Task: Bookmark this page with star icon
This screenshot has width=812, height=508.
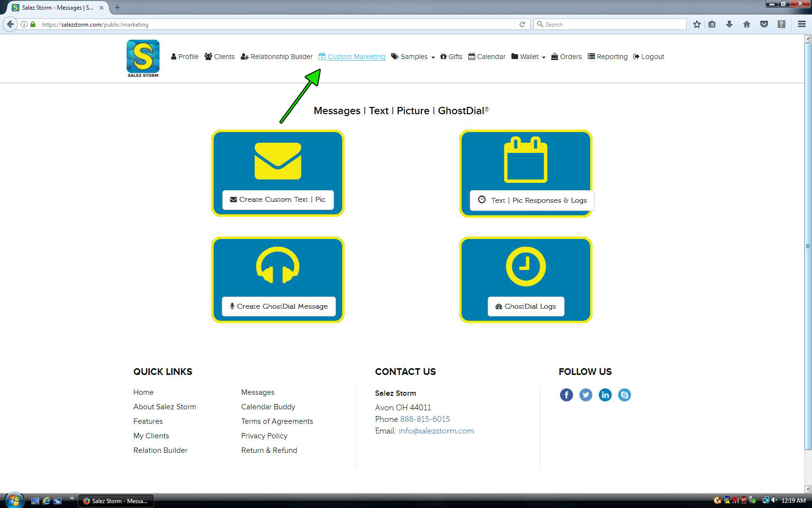Action: coord(696,24)
